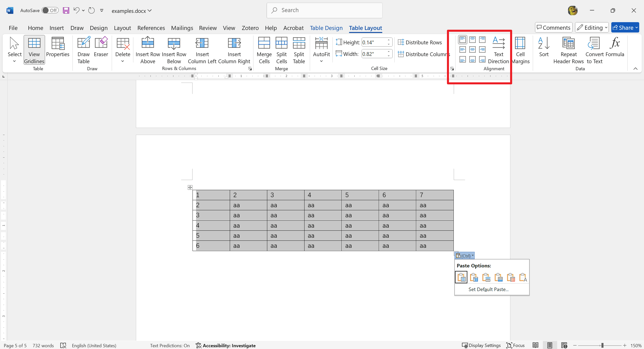Click the Text Direction icon
This screenshot has width=644, height=349.
497,49
